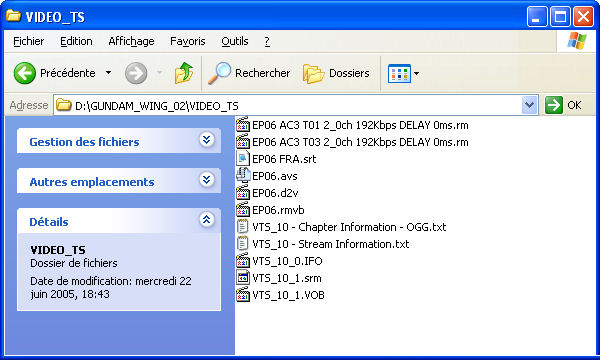Close the VIDEO_TS window
The height and width of the screenshot is (360, 600).
(584, 17)
